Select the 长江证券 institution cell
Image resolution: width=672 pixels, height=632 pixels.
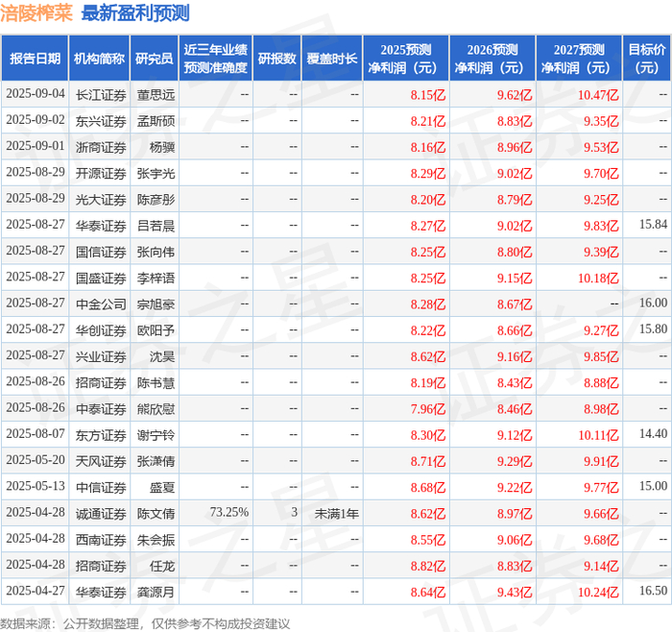pyautogui.click(x=101, y=95)
